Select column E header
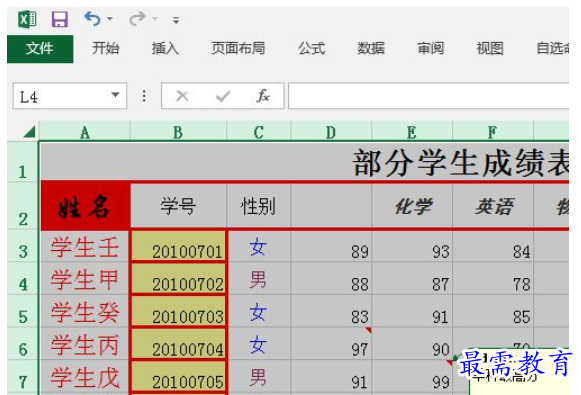 [412, 132]
